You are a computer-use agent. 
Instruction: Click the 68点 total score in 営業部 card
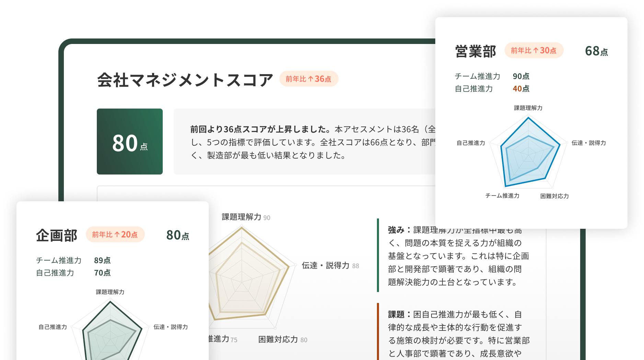[596, 51]
